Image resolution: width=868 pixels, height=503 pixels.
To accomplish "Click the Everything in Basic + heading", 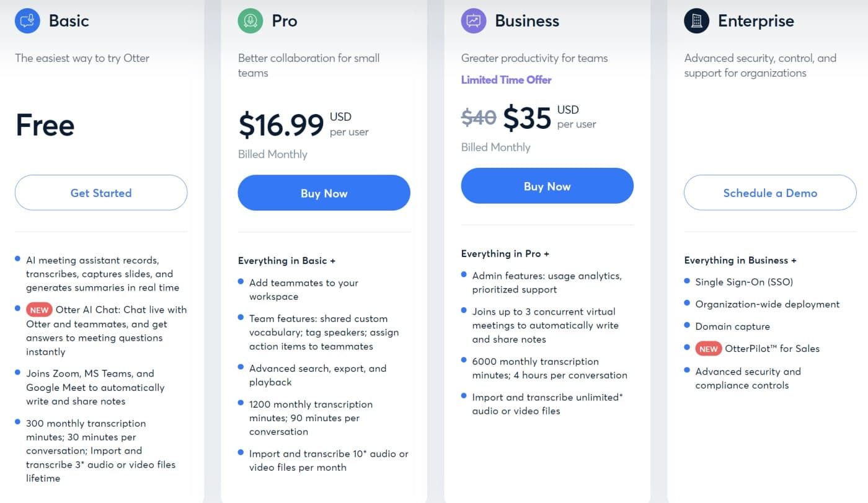I will (286, 261).
